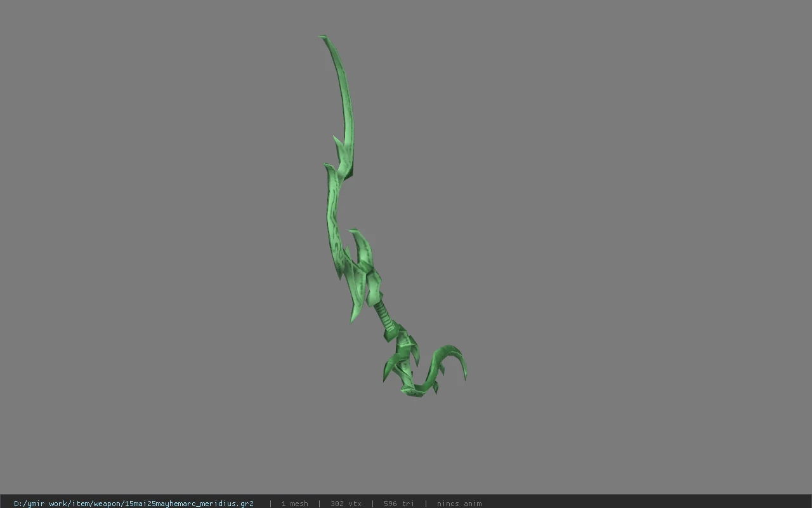This screenshot has height=508, width=812.
Task: Click the '596 tri' triangle count
Action: point(399,504)
